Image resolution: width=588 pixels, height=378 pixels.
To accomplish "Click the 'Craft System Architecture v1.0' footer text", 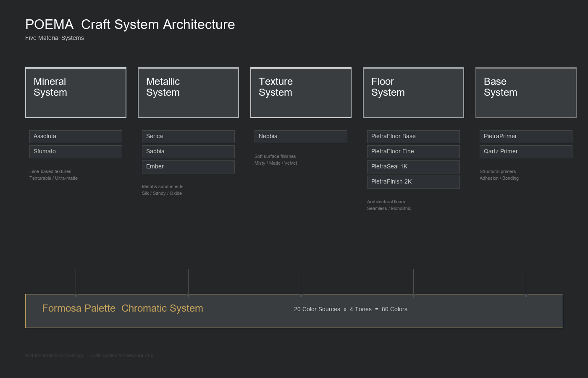I will coord(122,355).
